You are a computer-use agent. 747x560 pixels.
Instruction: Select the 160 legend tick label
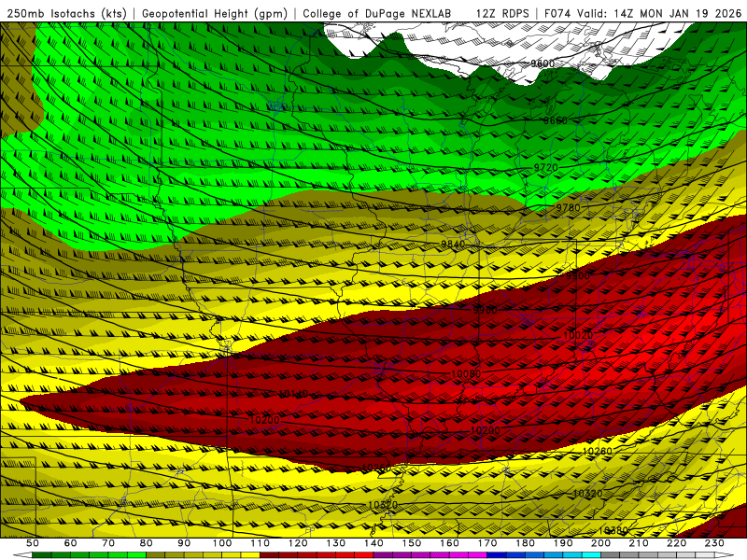(449, 543)
